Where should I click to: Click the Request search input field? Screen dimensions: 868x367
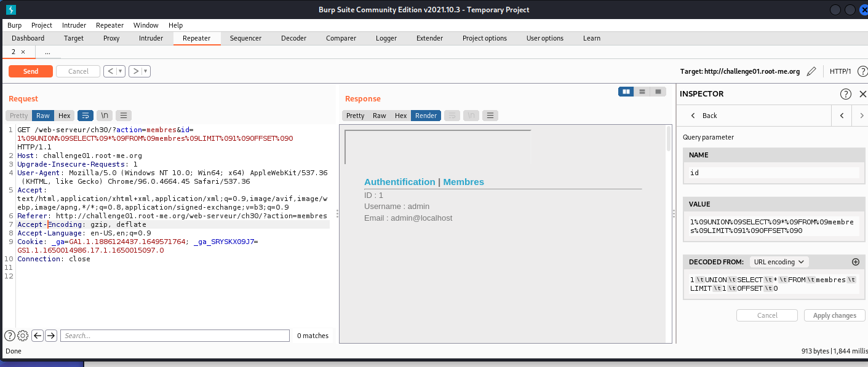click(175, 336)
